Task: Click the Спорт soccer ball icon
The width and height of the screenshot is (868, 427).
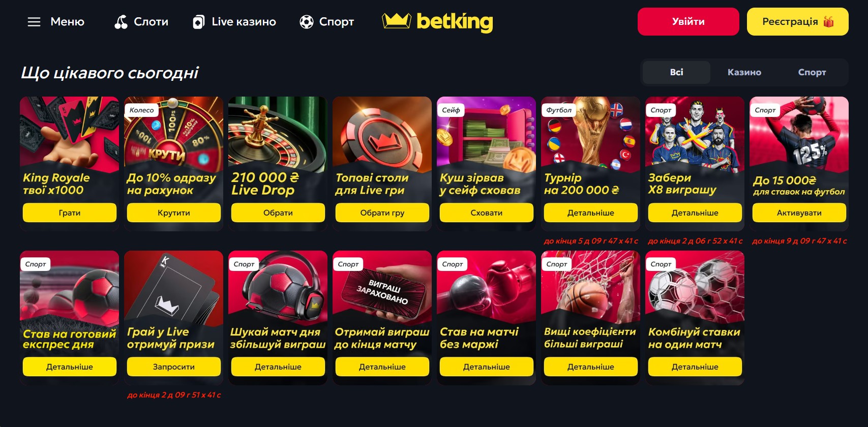Action: pyautogui.click(x=307, y=22)
